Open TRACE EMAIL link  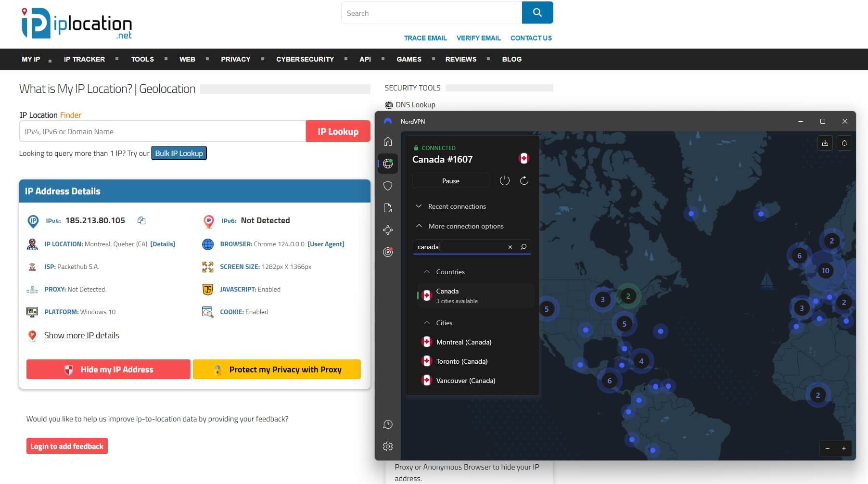(x=425, y=38)
